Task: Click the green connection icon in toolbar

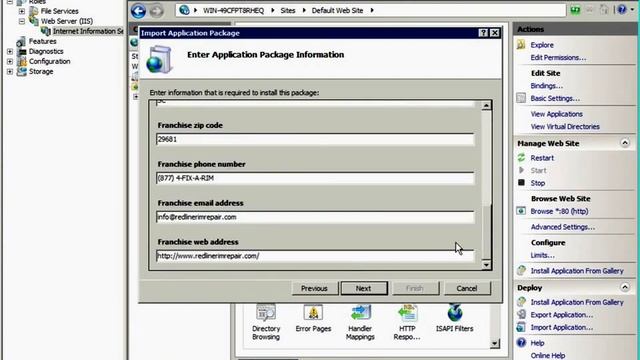Action: pos(575,10)
